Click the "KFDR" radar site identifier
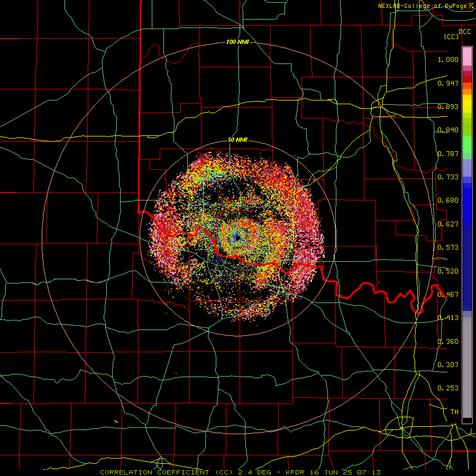 click(295, 472)
